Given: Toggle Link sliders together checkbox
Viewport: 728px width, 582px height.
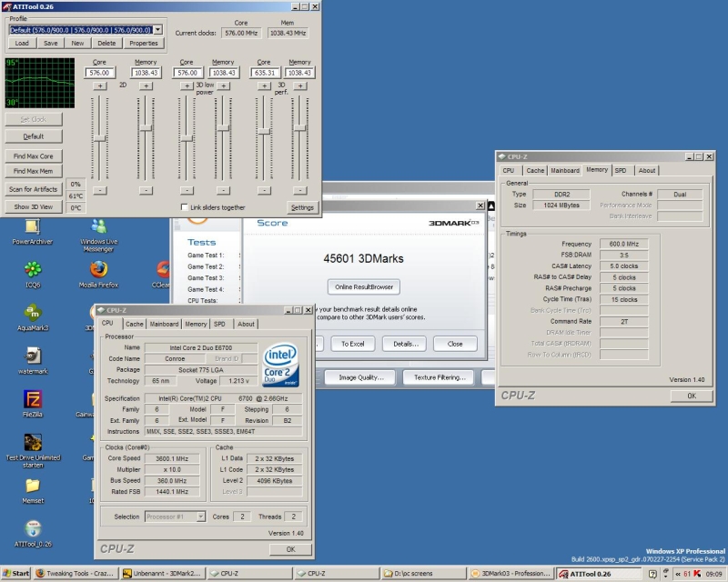Looking at the screenshot, I should click(x=185, y=207).
